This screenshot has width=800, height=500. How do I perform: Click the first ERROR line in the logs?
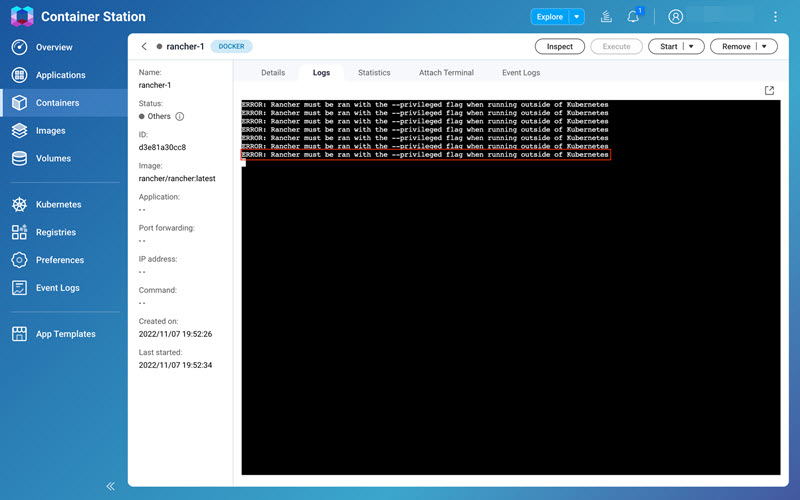point(425,105)
